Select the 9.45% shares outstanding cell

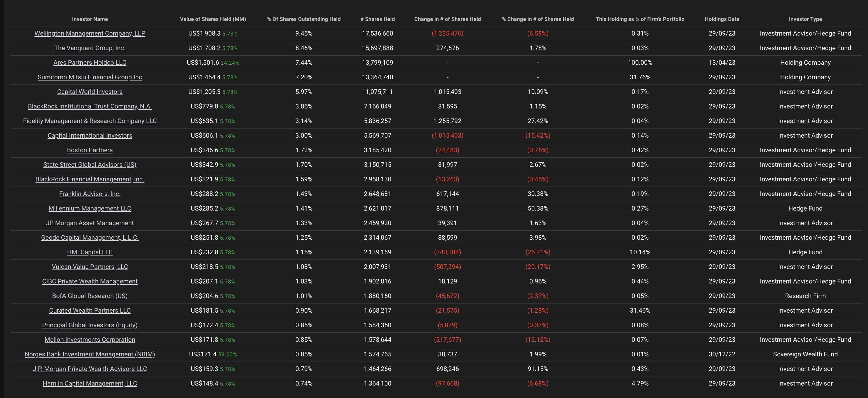tap(304, 33)
